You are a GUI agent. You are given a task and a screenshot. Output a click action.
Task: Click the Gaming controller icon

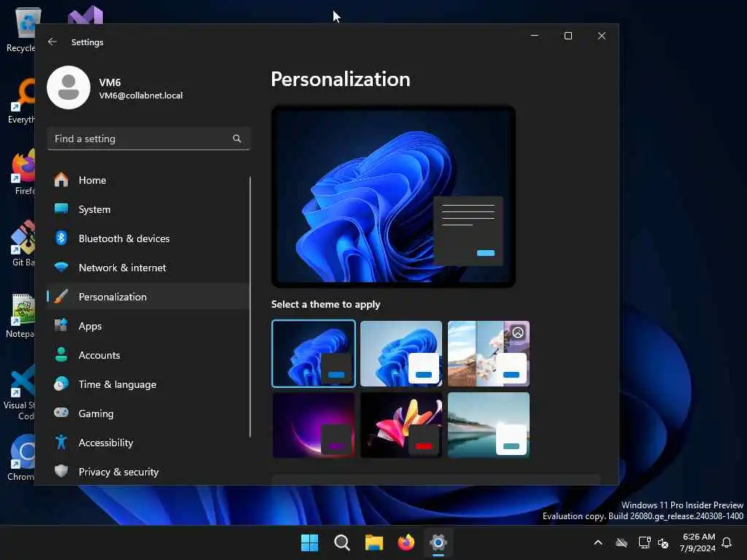[x=61, y=413]
